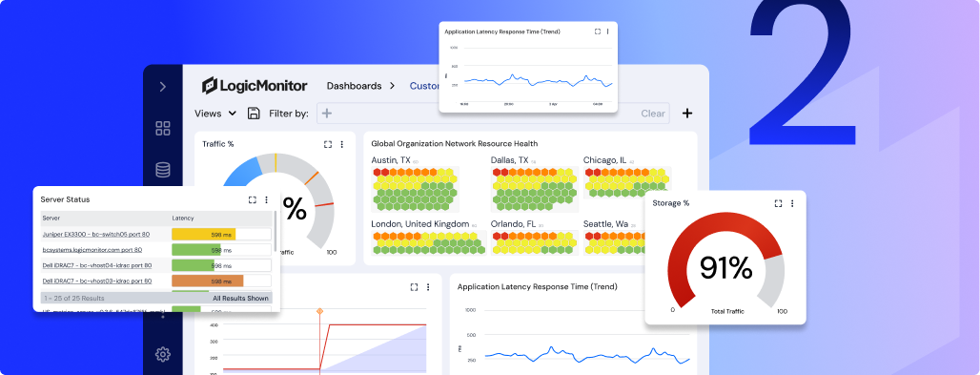Open the bottom-left line chart widget kebab menu
Screen dimensions: 980x375
click(428, 286)
